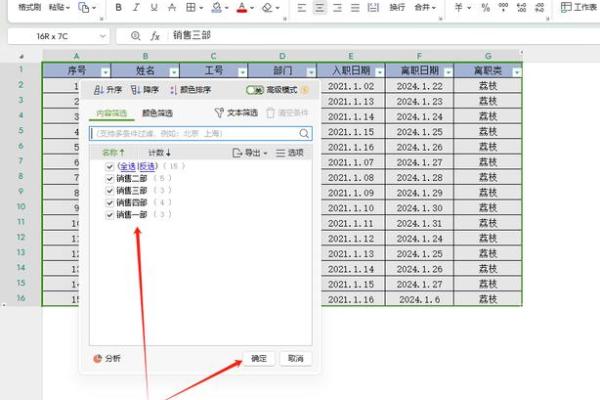Center-align cell text
Screen dimensions: 600x400
(320, 7)
